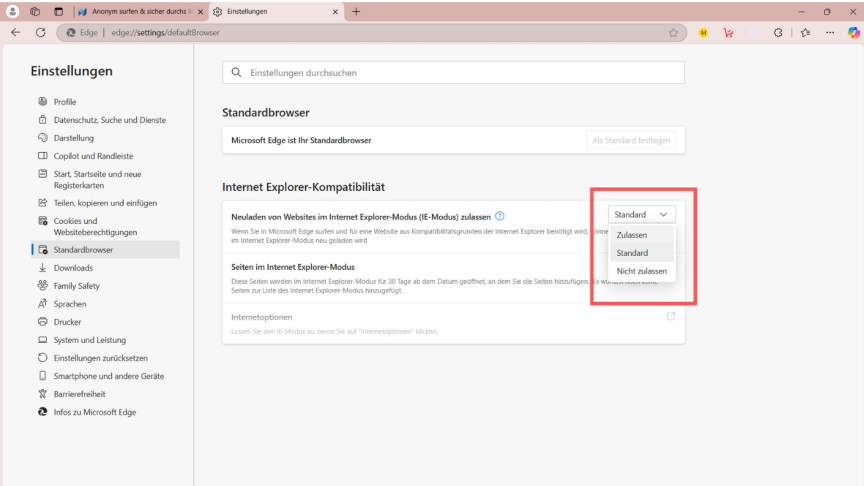This screenshot has height=486, width=864.
Task: Click the search magnifier icon in settings search
Action: coord(236,73)
